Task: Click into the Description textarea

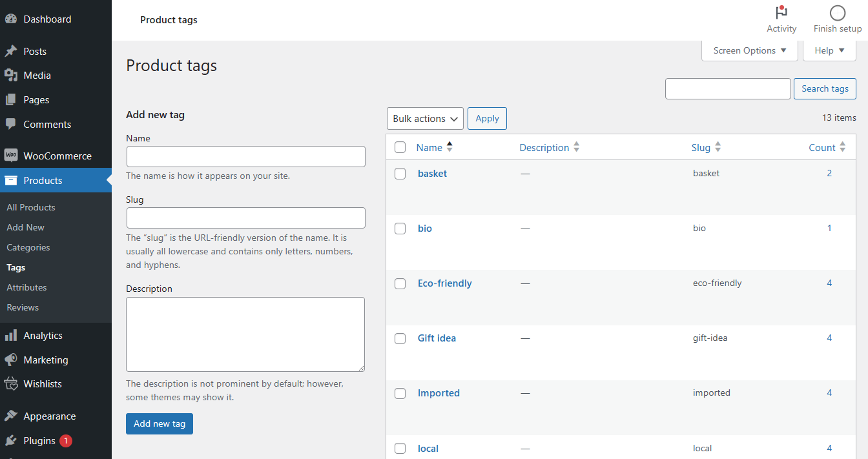Action: coord(245,334)
